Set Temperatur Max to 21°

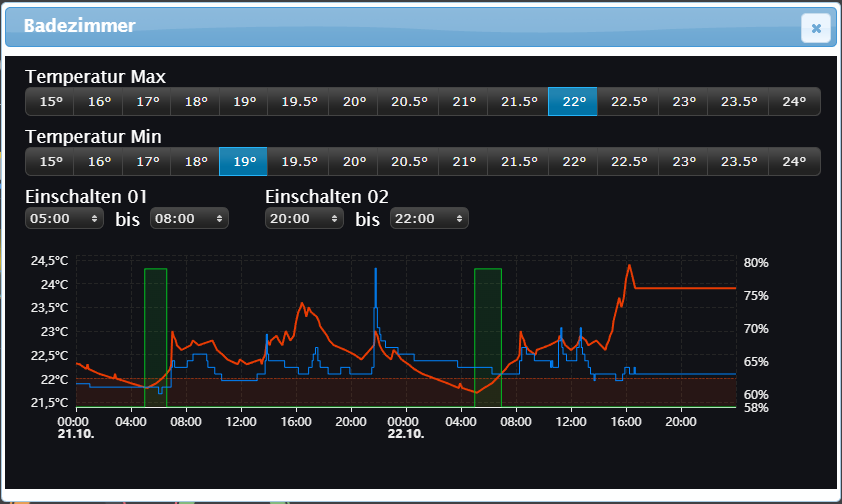tap(463, 101)
